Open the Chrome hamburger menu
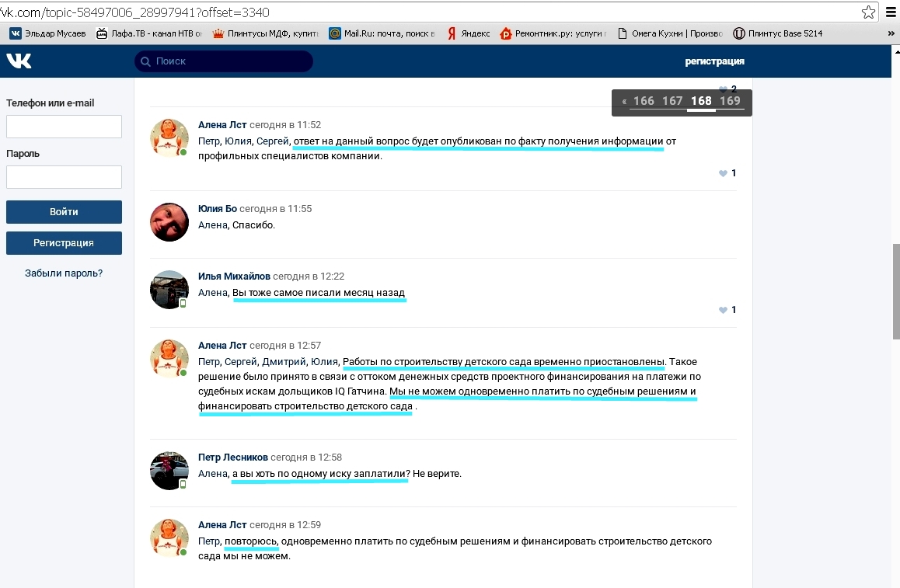 (891, 12)
